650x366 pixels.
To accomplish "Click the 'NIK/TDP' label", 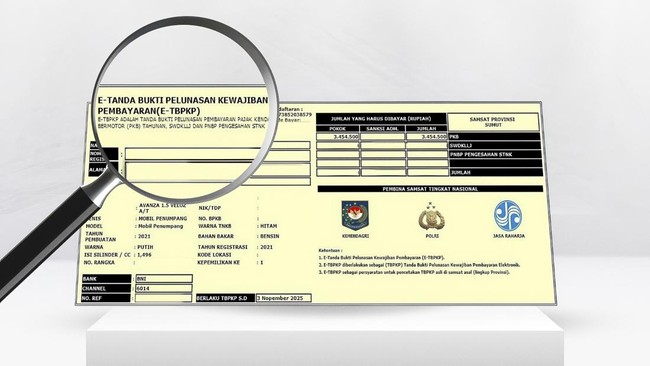I will [x=210, y=208].
